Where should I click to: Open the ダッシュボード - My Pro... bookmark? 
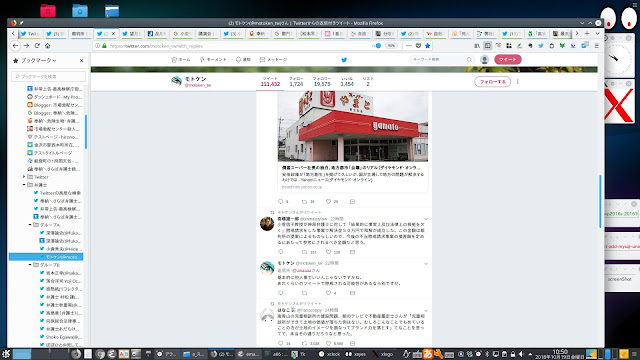click(x=54, y=97)
